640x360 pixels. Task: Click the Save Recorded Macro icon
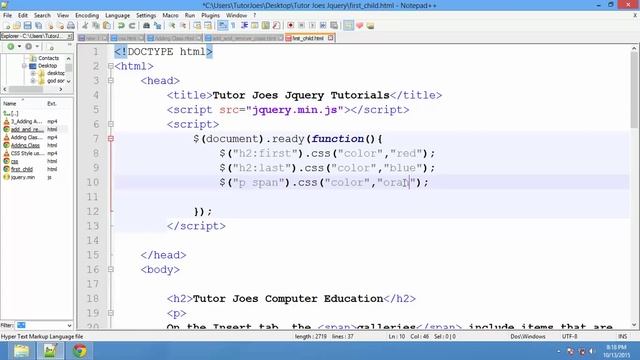point(334,26)
